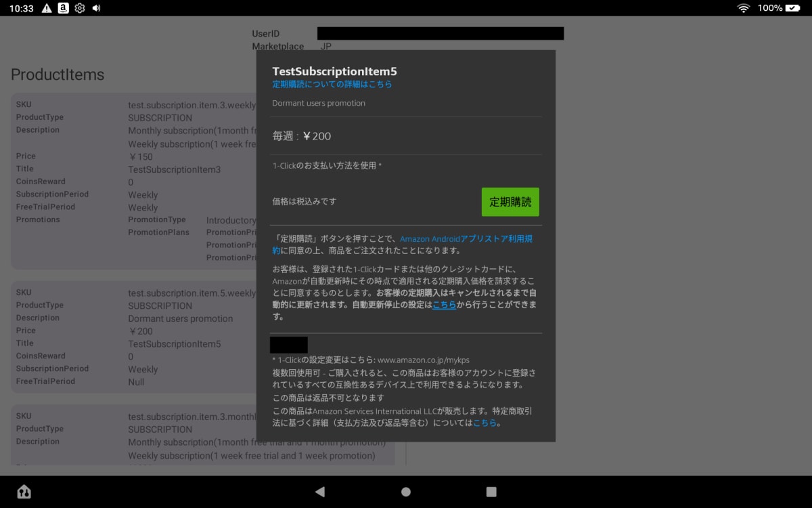Image resolution: width=812 pixels, height=508 pixels.
Task: Tap the TestSubscriptionItem5 title in background list
Action: click(x=175, y=344)
